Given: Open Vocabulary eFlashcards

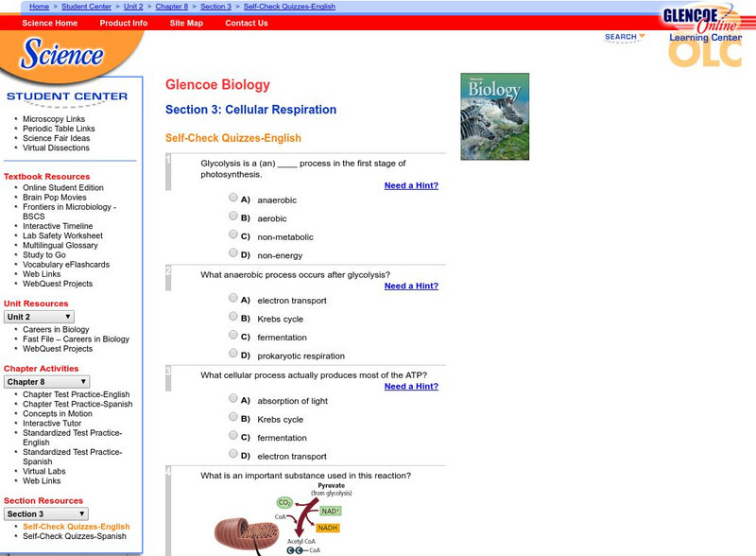Looking at the screenshot, I should pos(66,265).
